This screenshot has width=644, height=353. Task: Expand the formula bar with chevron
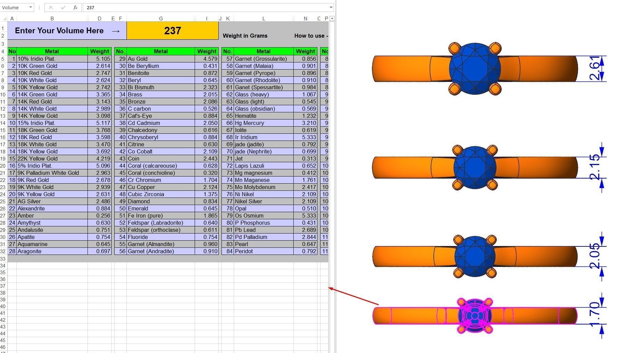click(331, 7)
